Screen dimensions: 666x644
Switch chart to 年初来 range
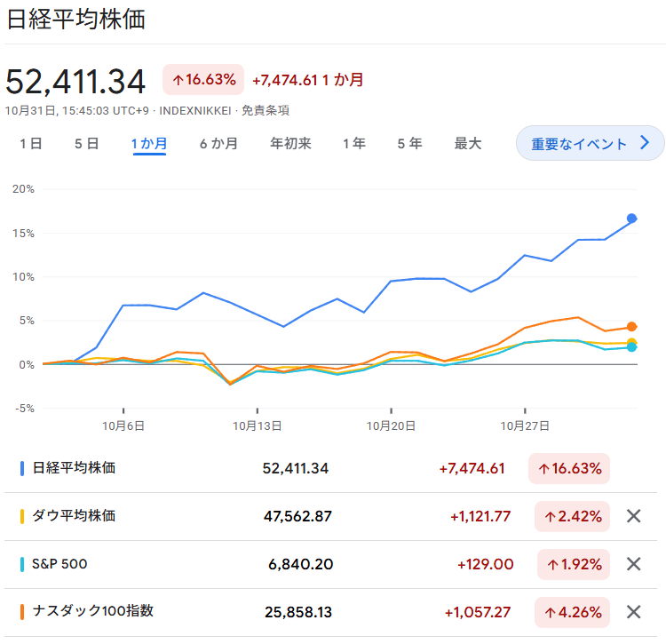[x=290, y=144]
